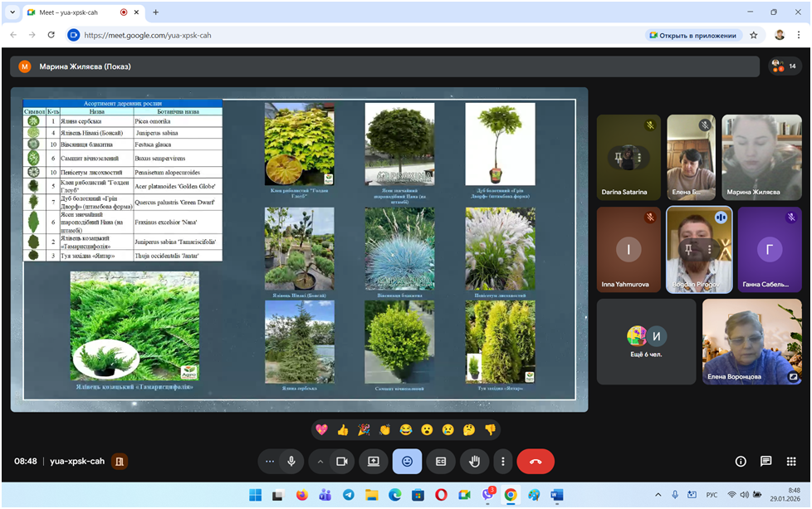Open a new browser tab
Image resolution: width=812 pixels, height=509 pixels.
point(155,12)
